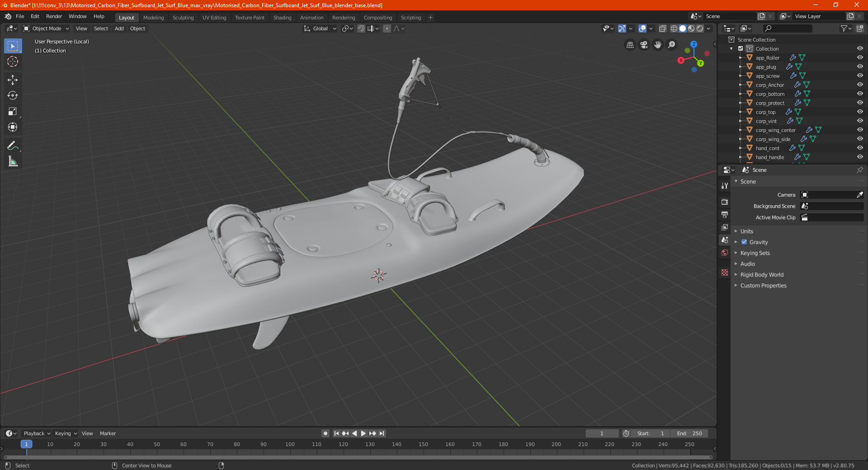The image size is (868, 470).
Task: Hide the corp_bottom object
Action: 860,94
